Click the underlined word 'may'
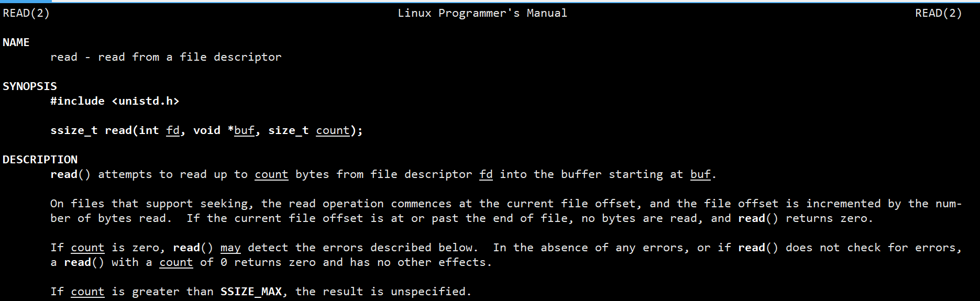This screenshot has width=980, height=301. click(230, 248)
